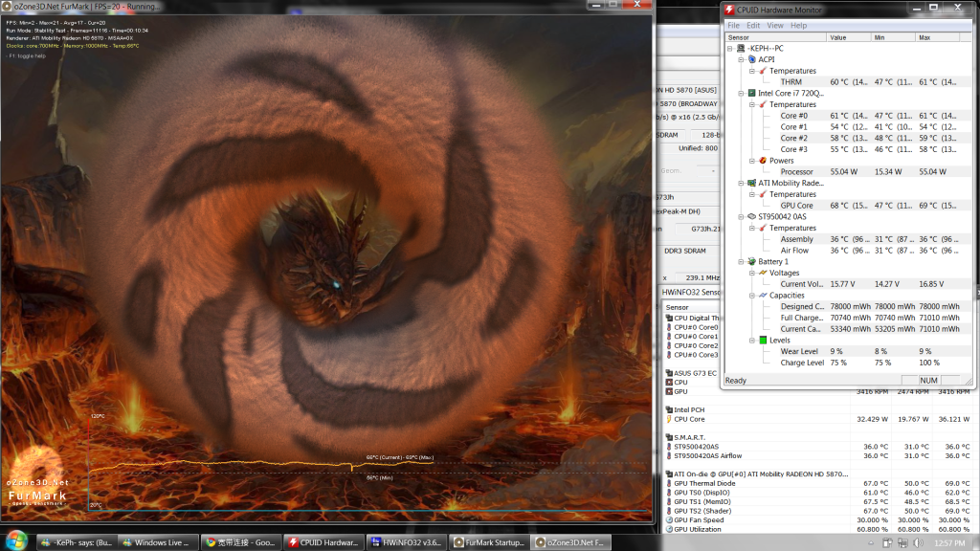Collapse the ST950042 0AS drive node
Viewport: 980px width, 551px height.
coord(742,217)
